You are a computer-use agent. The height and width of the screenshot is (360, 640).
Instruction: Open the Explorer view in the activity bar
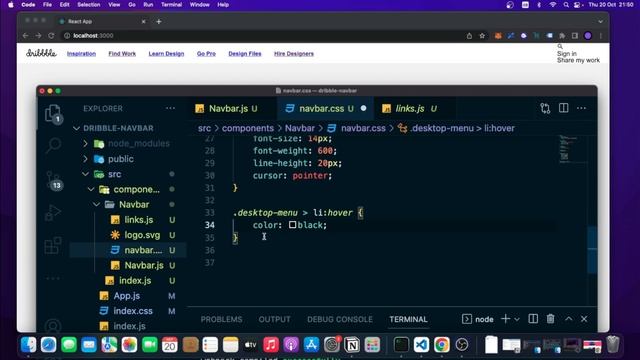point(53,113)
